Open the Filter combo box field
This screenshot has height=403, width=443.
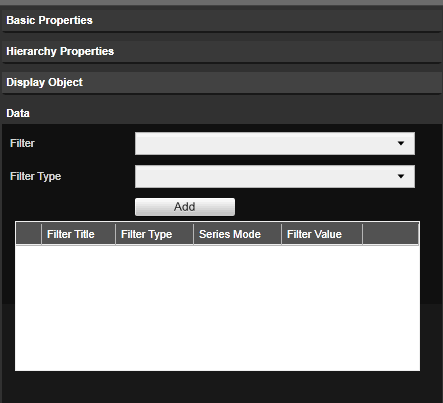[275, 143]
